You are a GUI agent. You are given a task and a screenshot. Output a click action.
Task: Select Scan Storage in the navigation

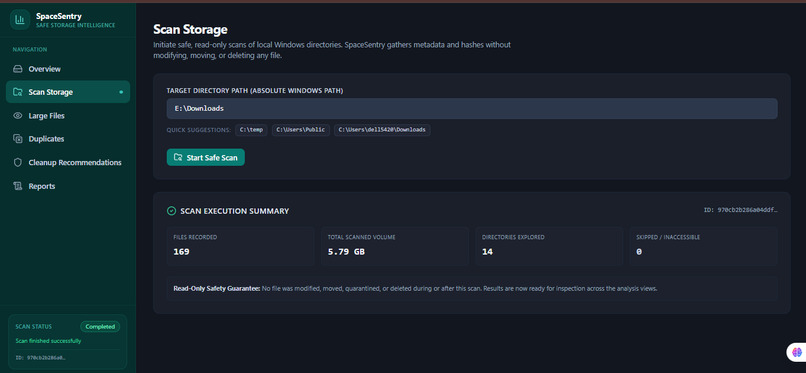[x=68, y=92]
